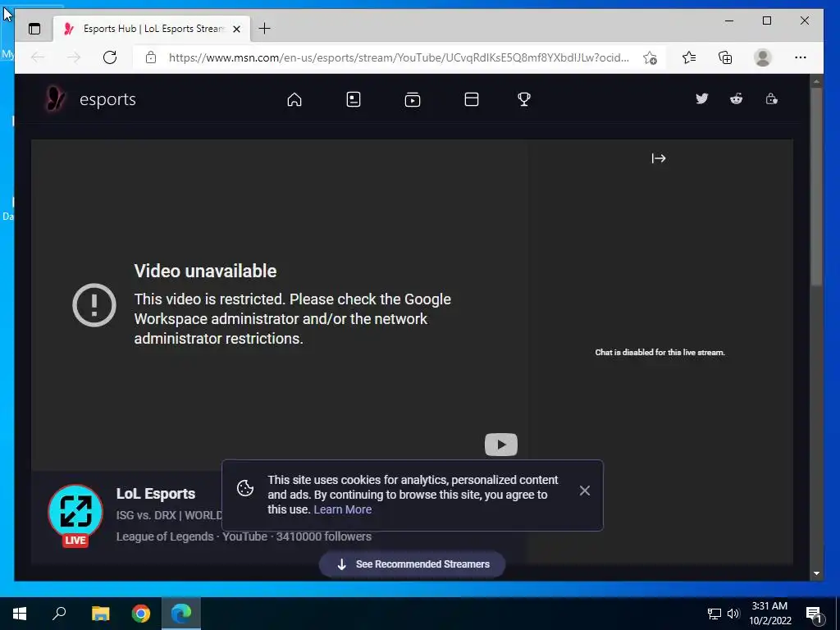The height and width of the screenshot is (630, 840).
Task: Click the Edge taskbar icon
Action: point(181,614)
